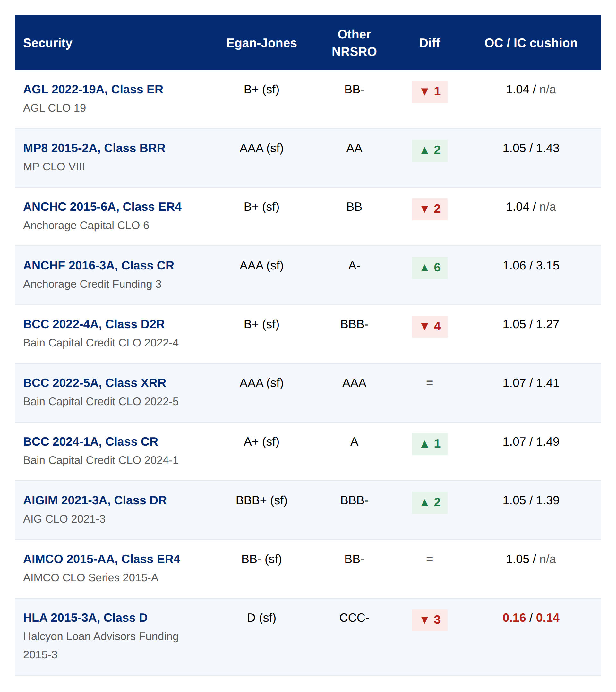Sort by the Egan-Jones column header
Screen dimensions: 616x692
pos(261,43)
